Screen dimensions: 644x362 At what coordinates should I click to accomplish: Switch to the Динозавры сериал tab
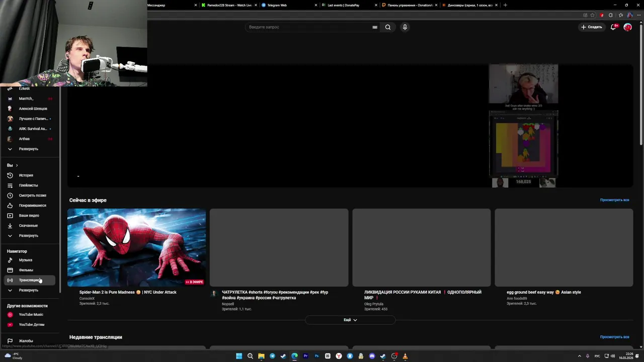(x=469, y=5)
